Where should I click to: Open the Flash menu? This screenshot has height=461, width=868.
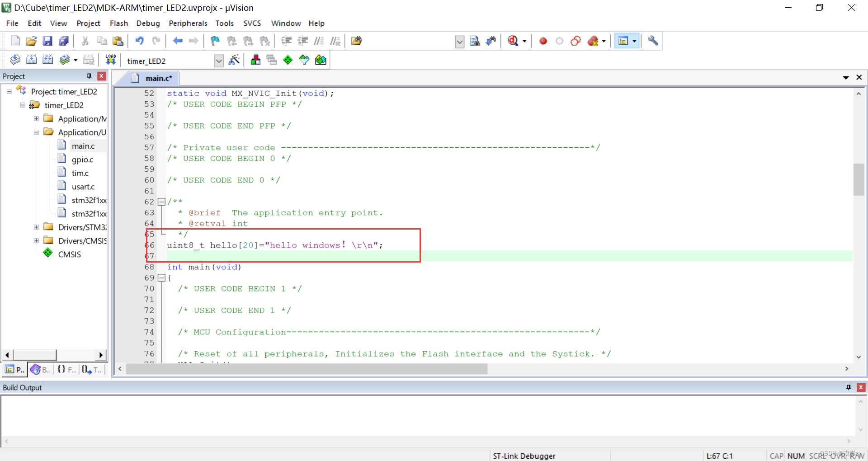(x=119, y=23)
